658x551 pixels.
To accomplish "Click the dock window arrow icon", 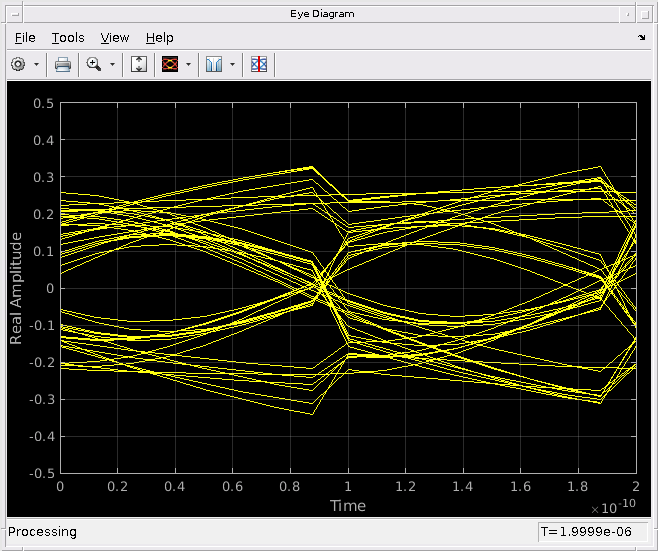I will point(641,37).
